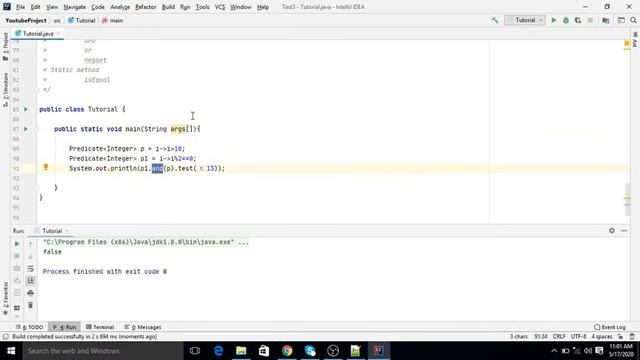Close the Tutorial.java editor tab
Screen dimensions: 640x360
coord(58,33)
